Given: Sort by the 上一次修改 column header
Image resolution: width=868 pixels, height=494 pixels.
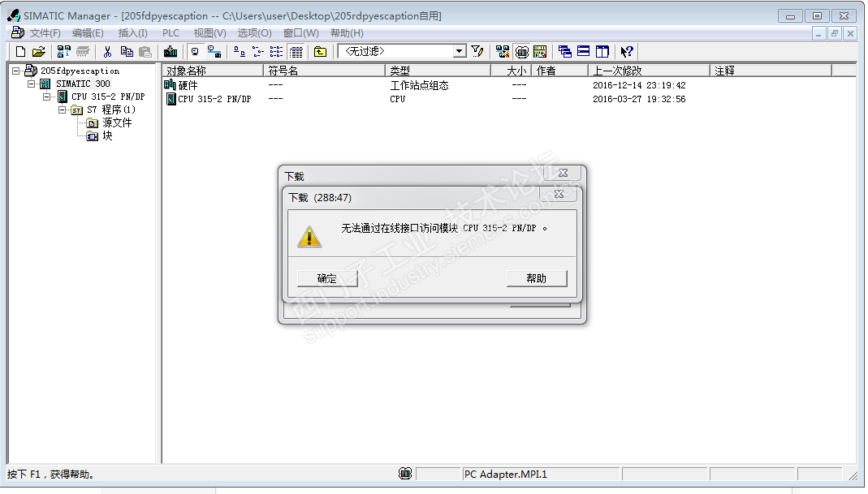Looking at the screenshot, I should coord(649,71).
